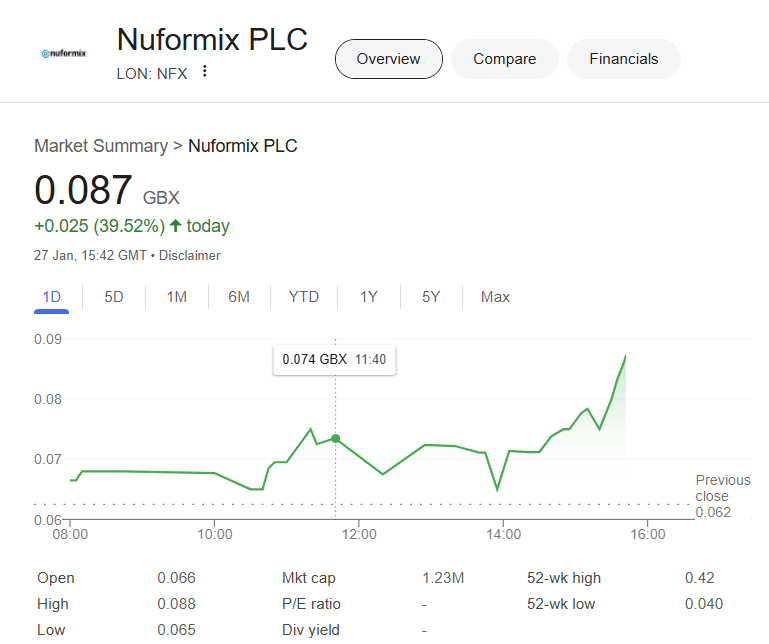Follow the Market Summary breadcrumb link
This screenshot has width=769, height=644.
(101, 146)
